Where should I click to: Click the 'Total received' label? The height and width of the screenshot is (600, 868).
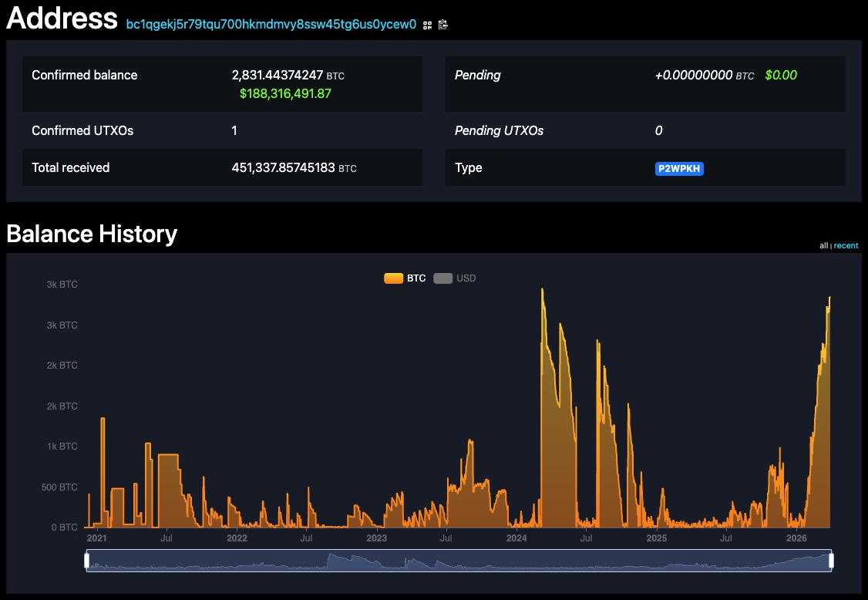pos(70,168)
